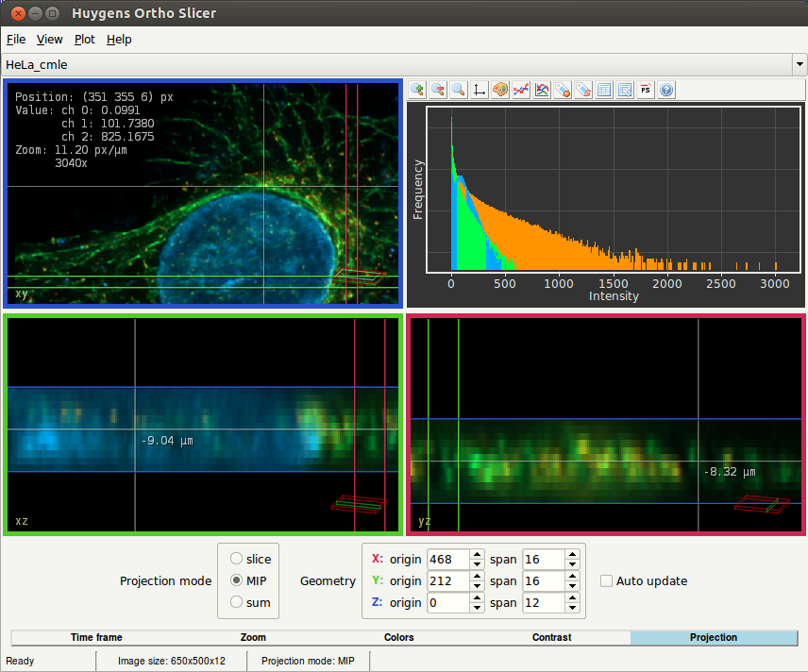Click the zoom in plot icon
The width and height of the screenshot is (808, 672).
click(417, 90)
